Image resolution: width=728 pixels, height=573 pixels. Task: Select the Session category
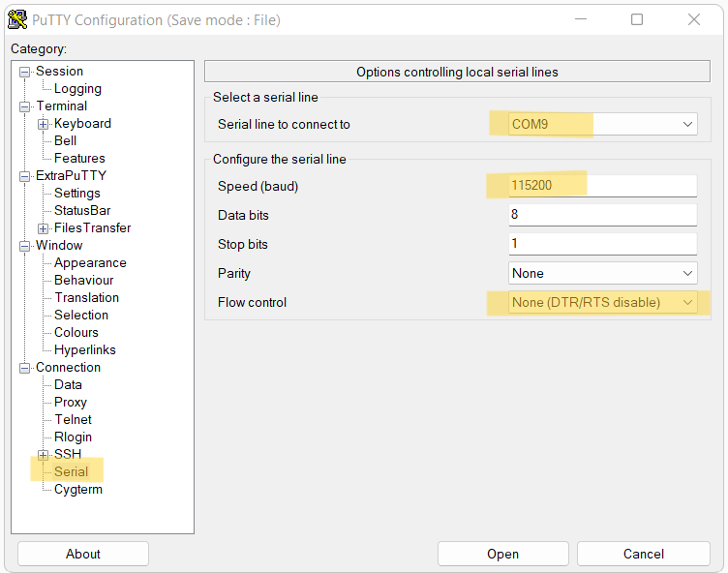tap(59, 71)
